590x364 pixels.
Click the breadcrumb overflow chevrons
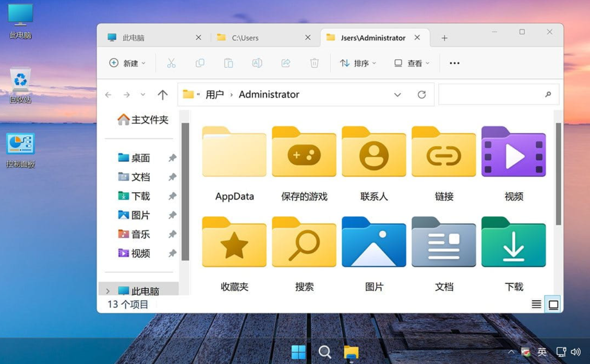[x=198, y=94]
